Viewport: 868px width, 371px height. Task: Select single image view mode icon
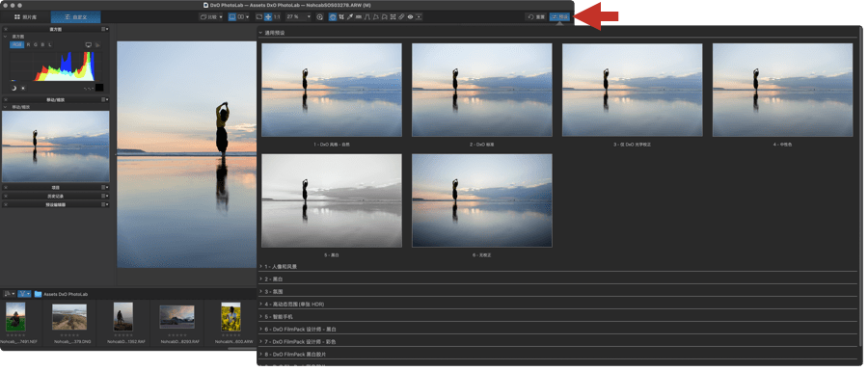[x=231, y=17]
